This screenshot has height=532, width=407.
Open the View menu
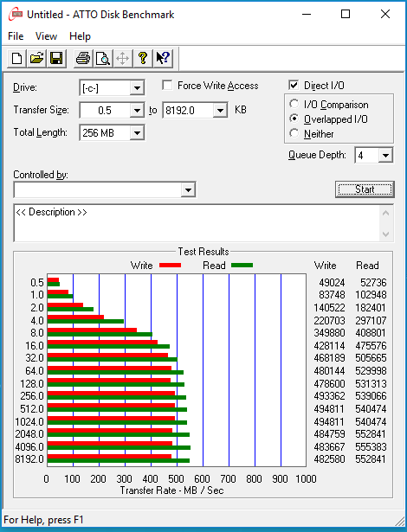(46, 36)
